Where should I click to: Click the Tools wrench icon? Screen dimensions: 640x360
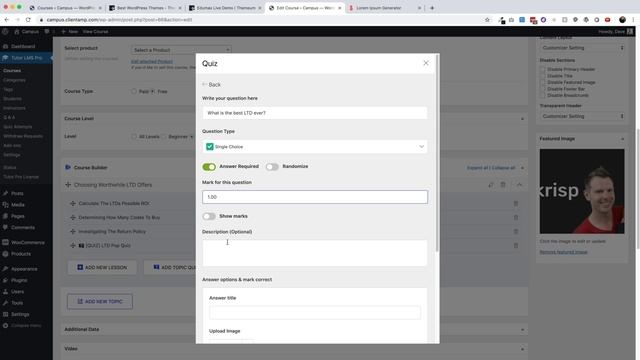5,303
